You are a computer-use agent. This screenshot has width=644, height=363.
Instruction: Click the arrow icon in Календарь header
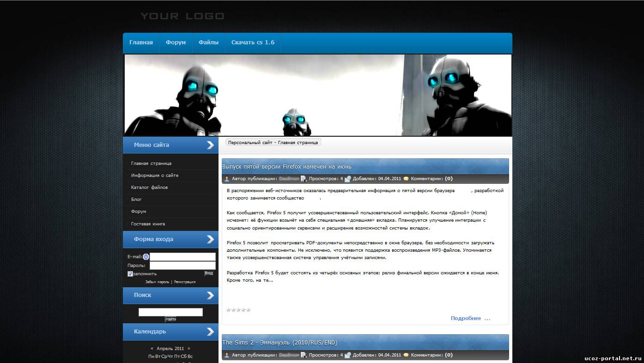(x=210, y=332)
